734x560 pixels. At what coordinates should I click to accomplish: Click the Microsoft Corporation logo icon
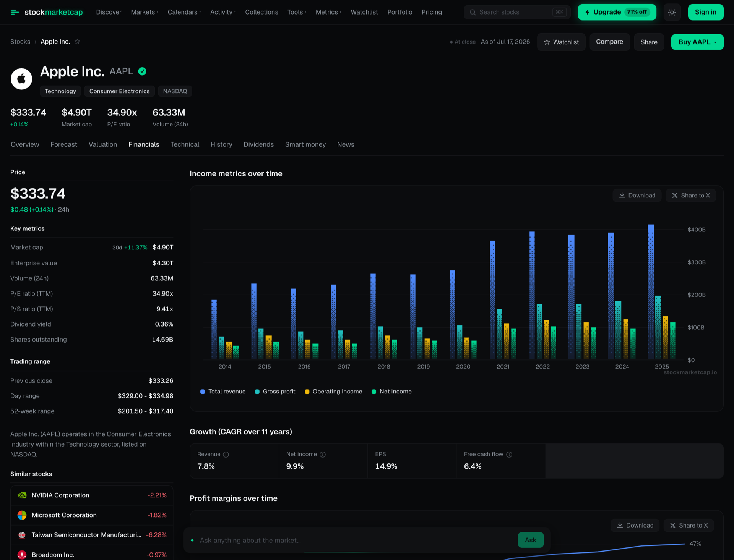coord(22,515)
